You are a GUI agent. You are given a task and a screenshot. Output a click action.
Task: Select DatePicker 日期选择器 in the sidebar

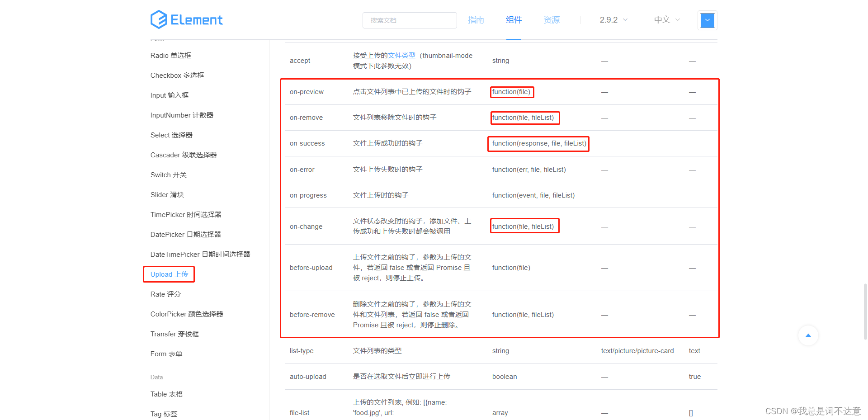pyautogui.click(x=185, y=234)
